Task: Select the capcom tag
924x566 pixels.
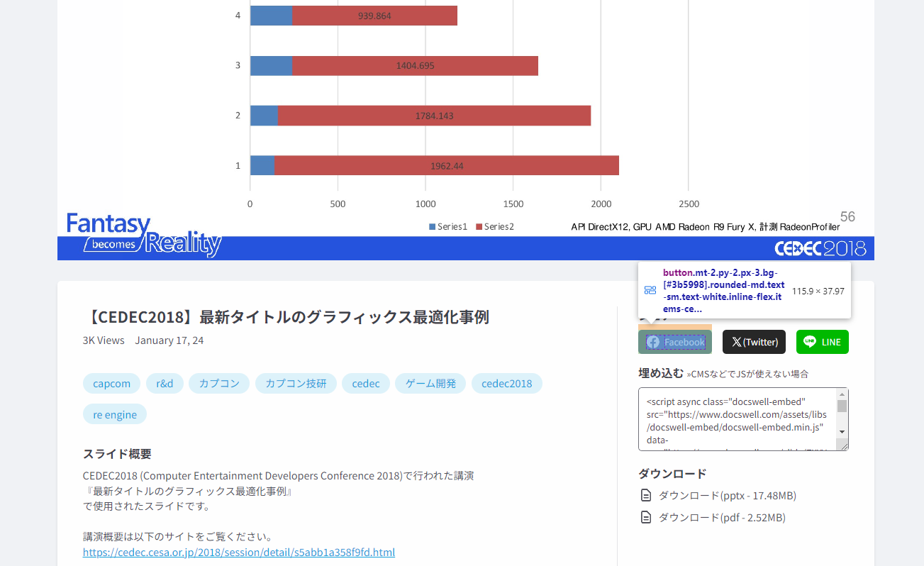Action: pyautogui.click(x=111, y=384)
